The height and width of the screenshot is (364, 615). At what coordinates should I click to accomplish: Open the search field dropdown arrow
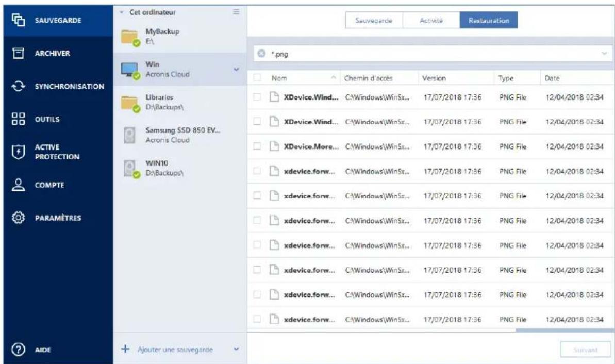(604, 53)
